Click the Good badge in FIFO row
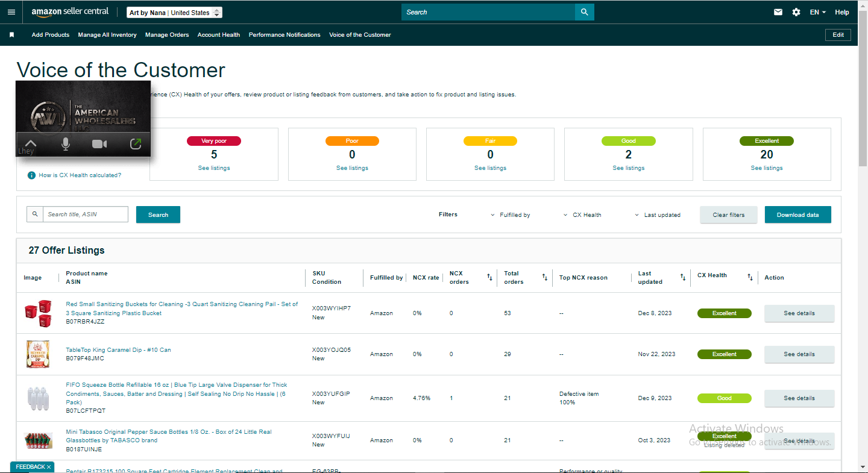The height and width of the screenshot is (473, 868). point(725,398)
